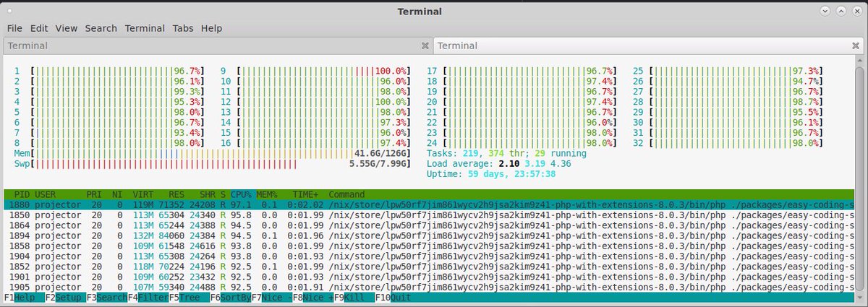Open the Edit menu

[x=39, y=28]
